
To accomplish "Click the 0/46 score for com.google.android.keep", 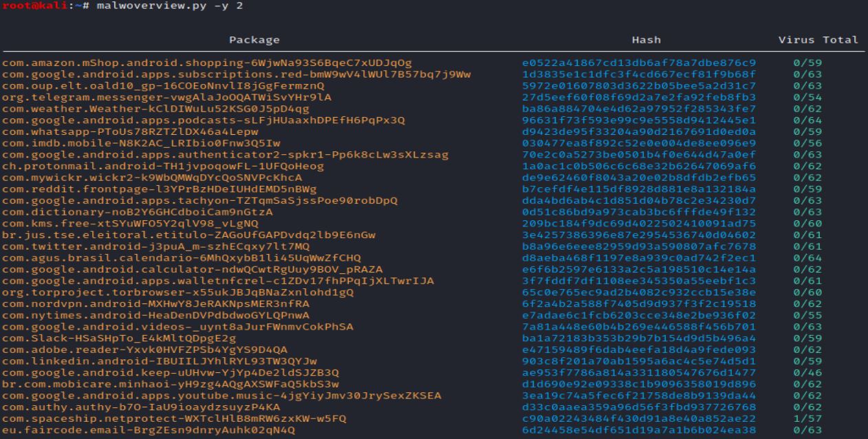I will click(807, 372).
